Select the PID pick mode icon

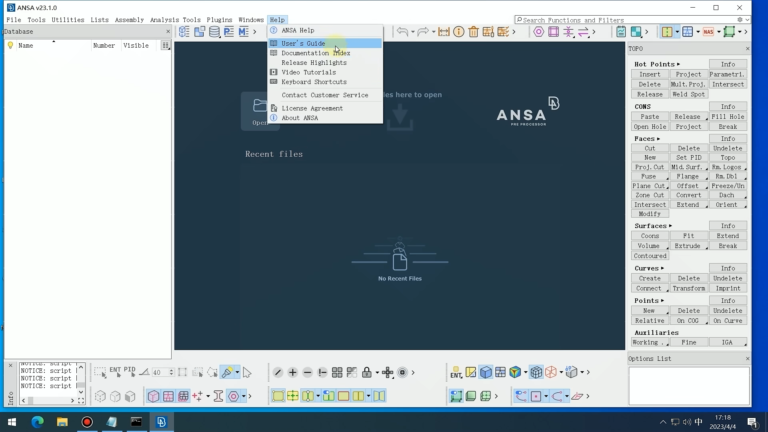129,371
